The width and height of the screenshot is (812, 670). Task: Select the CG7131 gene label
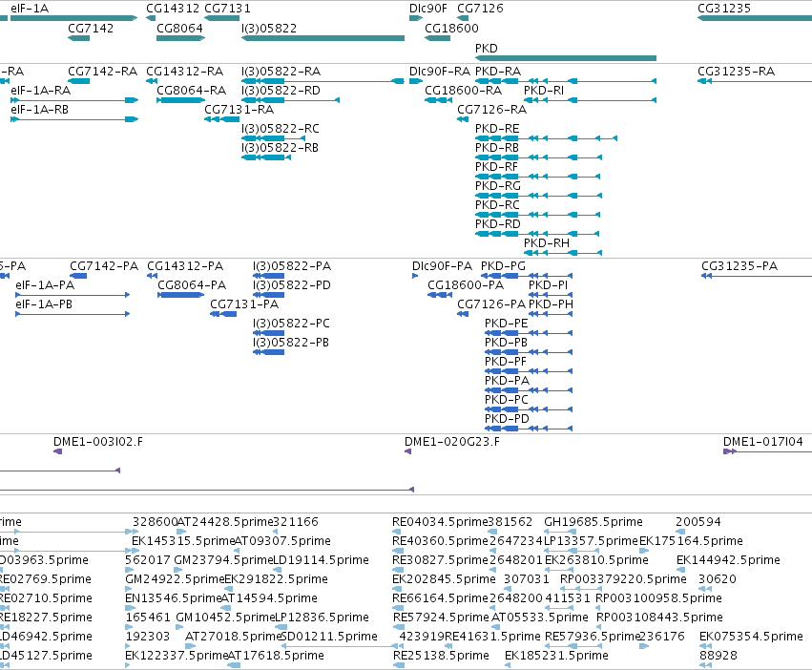click(227, 9)
